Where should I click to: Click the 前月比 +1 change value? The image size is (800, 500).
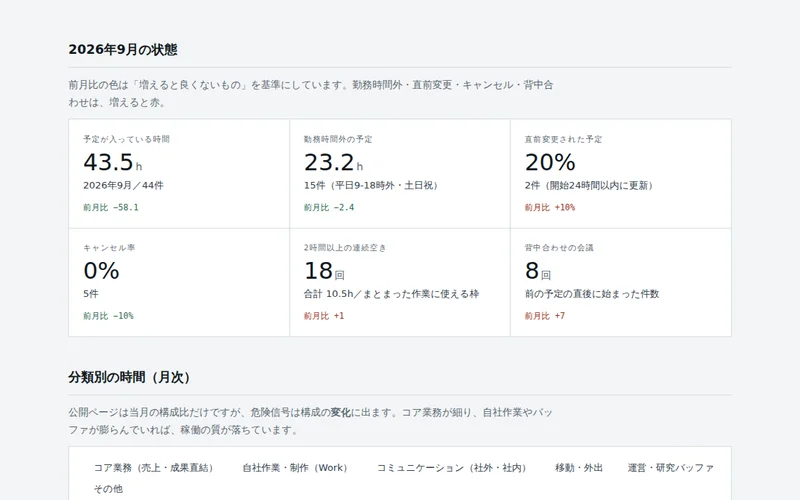324,316
